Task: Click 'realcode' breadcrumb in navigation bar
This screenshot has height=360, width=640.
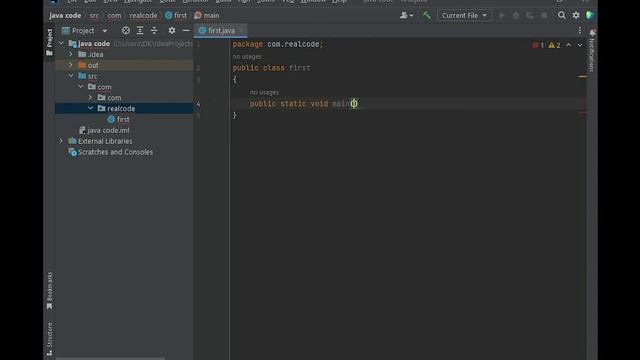Action: click(143, 16)
